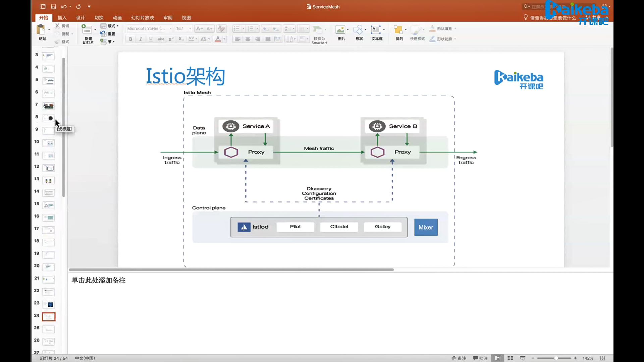Open the font size dropdown
Image resolution: width=644 pixels, height=362 pixels.
(x=190, y=28)
